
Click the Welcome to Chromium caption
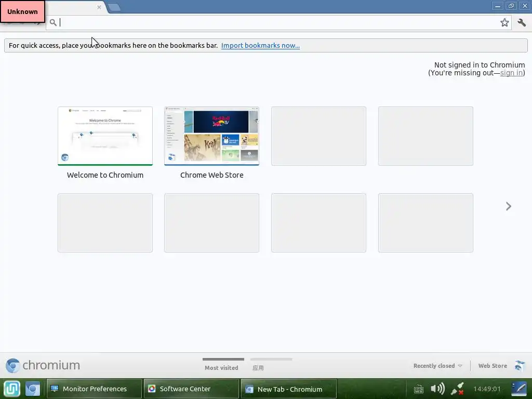[105, 175]
